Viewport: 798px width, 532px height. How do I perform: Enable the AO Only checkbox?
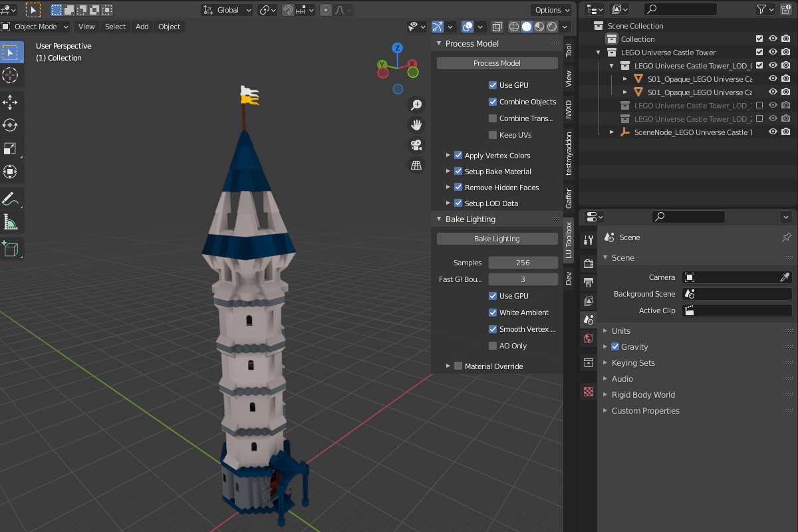coord(493,346)
